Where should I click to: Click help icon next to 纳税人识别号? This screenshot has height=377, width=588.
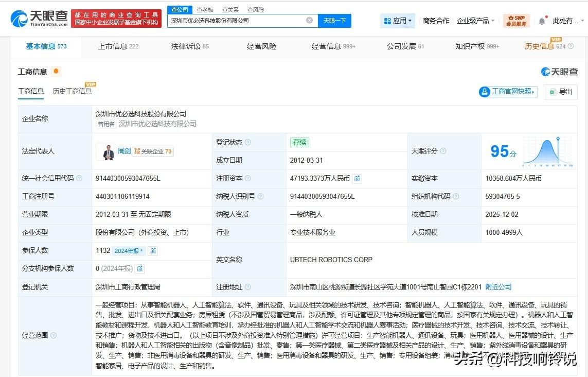pyautogui.click(x=261, y=196)
